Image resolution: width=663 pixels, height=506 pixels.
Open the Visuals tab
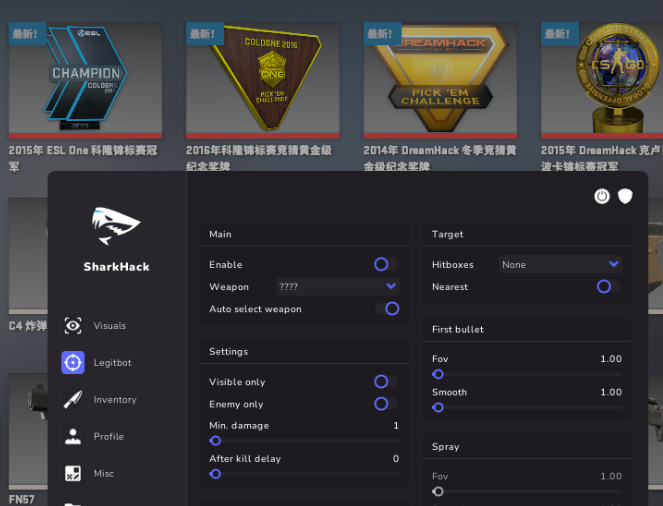(x=110, y=325)
